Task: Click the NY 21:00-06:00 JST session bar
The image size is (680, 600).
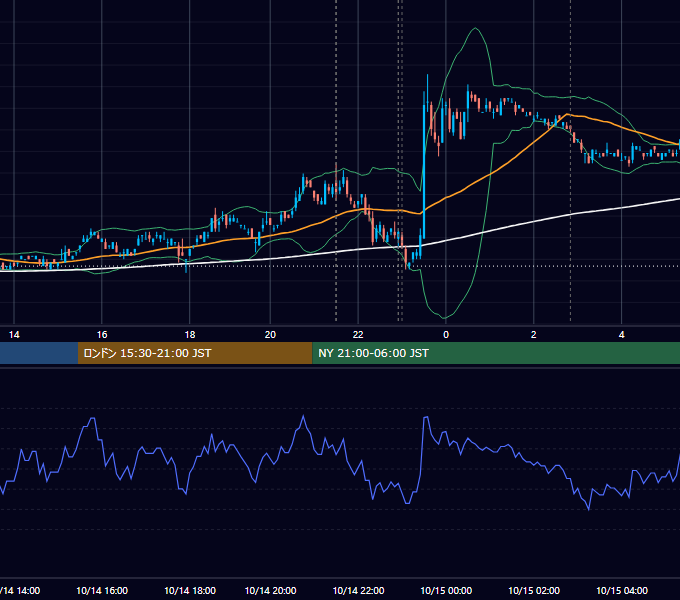Action: pyautogui.click(x=496, y=353)
